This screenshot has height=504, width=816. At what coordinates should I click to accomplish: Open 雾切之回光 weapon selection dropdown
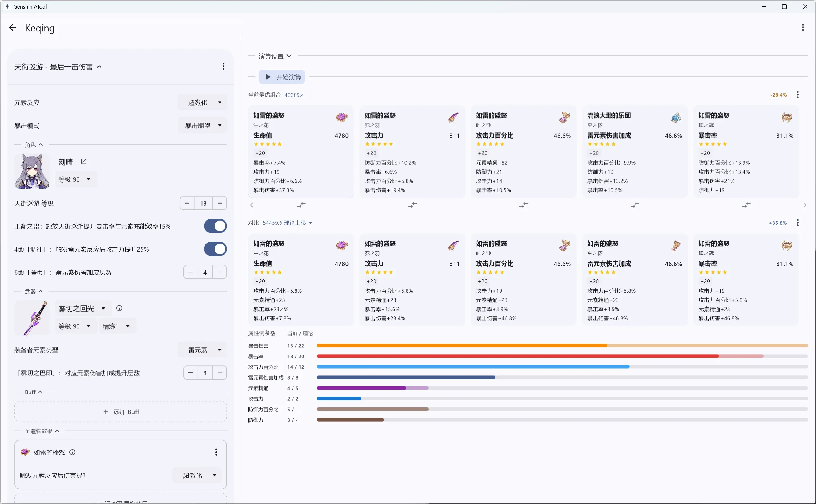click(x=83, y=308)
